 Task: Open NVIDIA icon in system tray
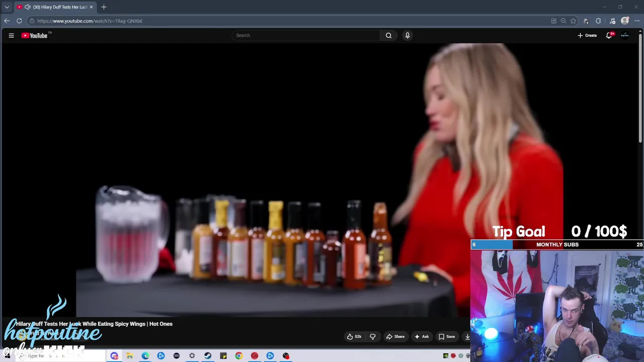446,356
